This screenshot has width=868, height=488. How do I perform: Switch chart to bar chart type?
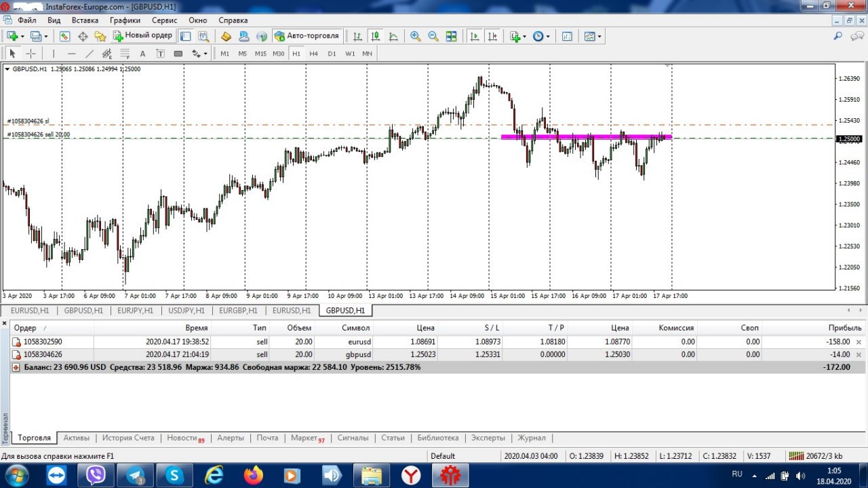357,36
